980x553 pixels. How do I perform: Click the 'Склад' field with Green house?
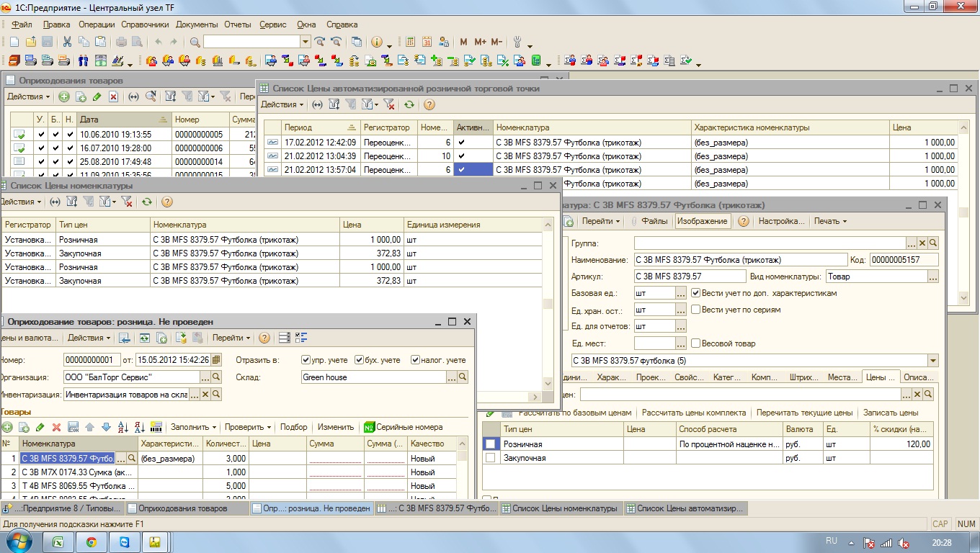coord(373,377)
